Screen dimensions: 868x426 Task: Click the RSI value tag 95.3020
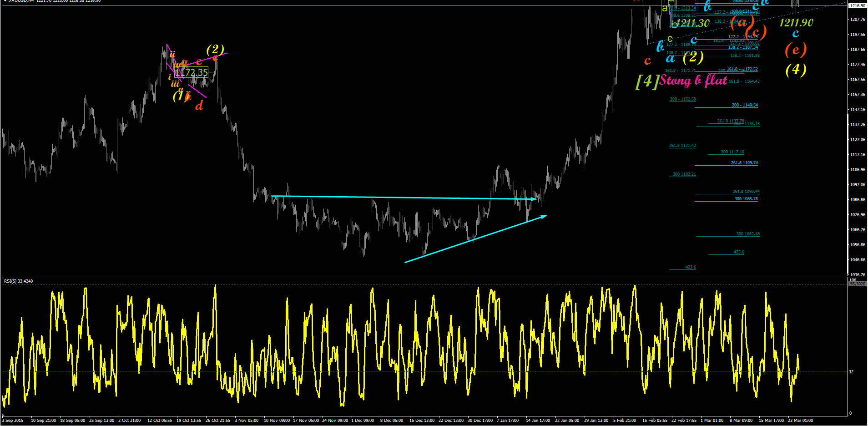858,284
